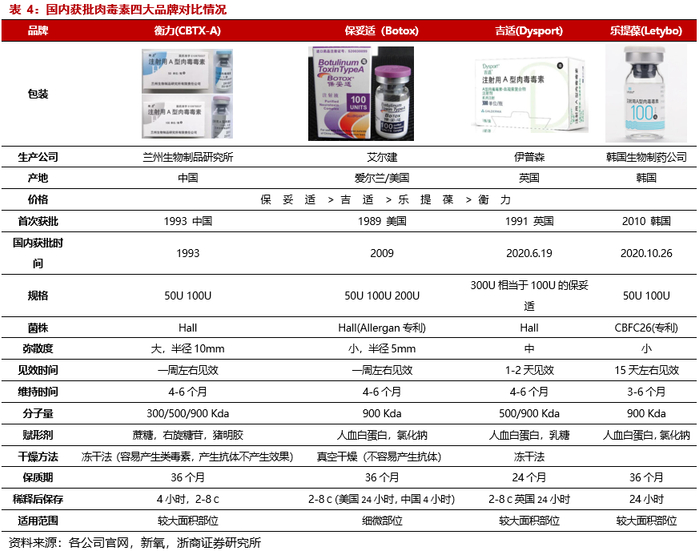This screenshot has height=551, width=700.
Task: Select the cell 真空干燥（不容易产生抗体）
Action: pos(379,457)
